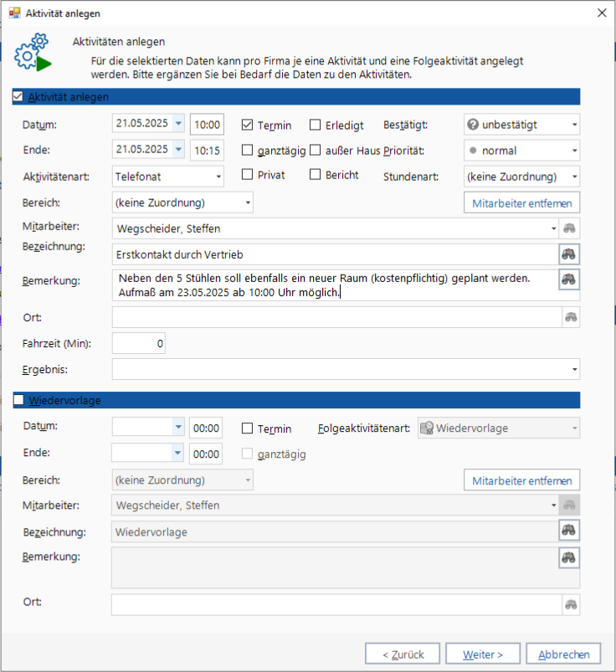The image size is (616, 672).
Task: Open lookup binoculars for Erstkontakt durch Vertrieb
Action: coord(569,254)
